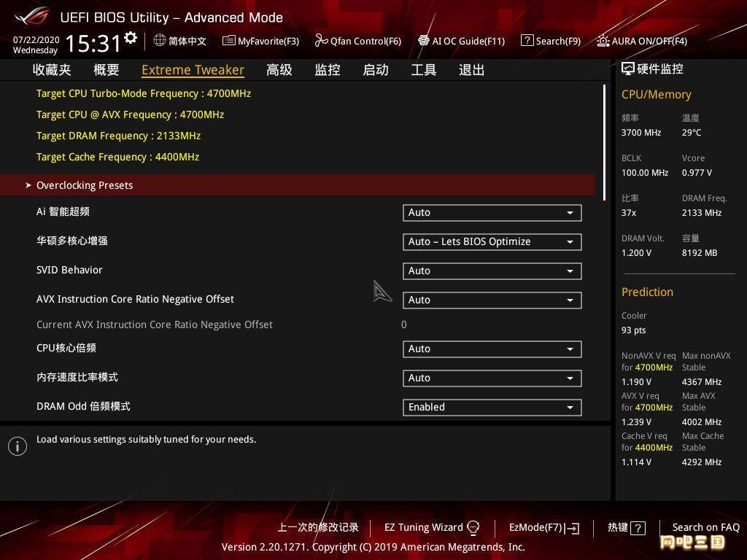This screenshot has height=560, width=747.
Task: Select the Extreme Tweaker tab
Action: tap(193, 70)
